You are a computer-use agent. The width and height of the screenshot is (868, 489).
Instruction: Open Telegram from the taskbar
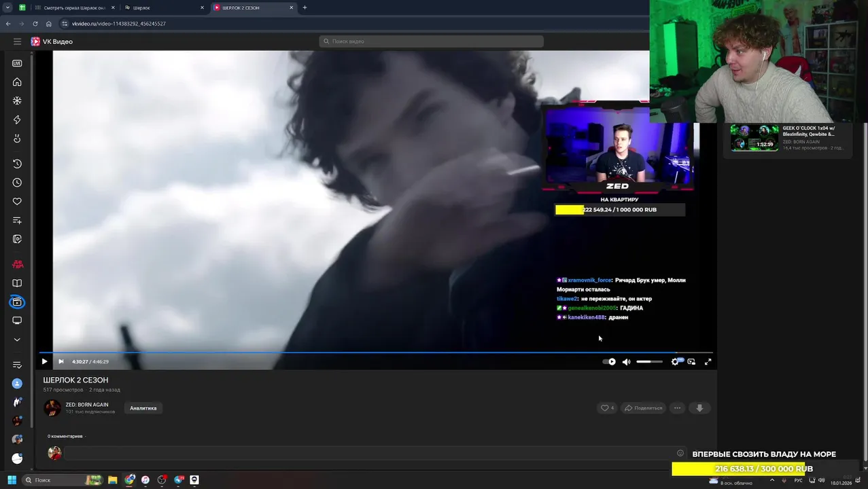[x=179, y=480]
